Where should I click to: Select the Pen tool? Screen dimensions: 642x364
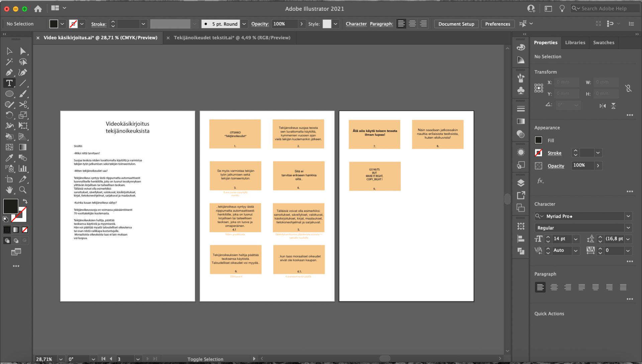point(9,73)
